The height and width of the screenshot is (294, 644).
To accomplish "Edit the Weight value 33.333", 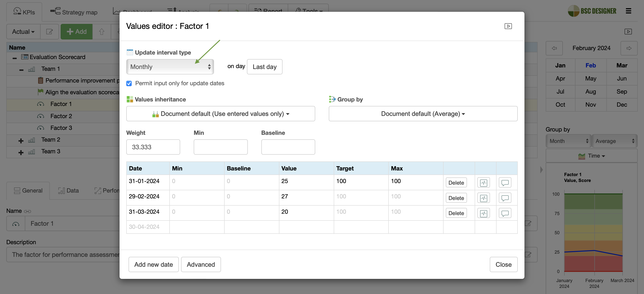I will [153, 147].
